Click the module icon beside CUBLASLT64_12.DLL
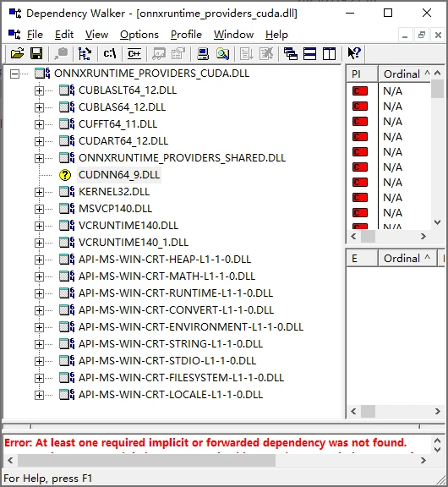 pyautogui.click(x=67, y=90)
